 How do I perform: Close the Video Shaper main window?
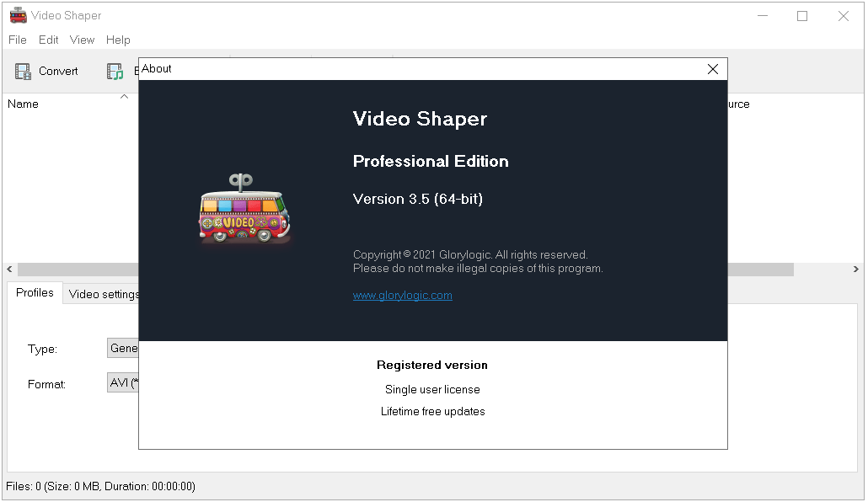(843, 16)
